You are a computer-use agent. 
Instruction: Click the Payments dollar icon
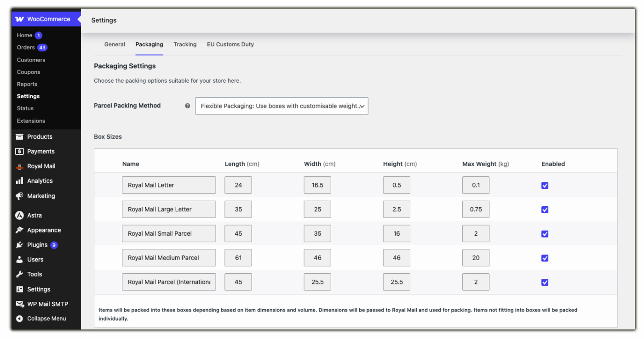point(19,152)
